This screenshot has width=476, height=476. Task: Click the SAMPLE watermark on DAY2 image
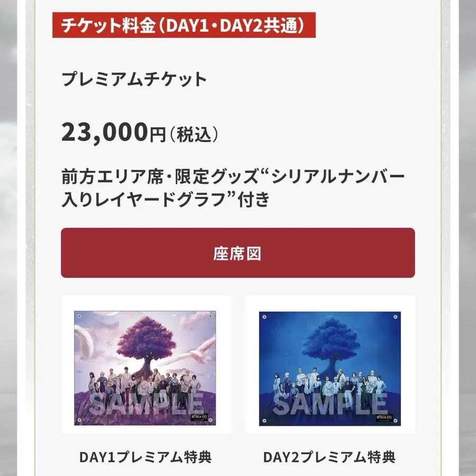[x=330, y=404]
